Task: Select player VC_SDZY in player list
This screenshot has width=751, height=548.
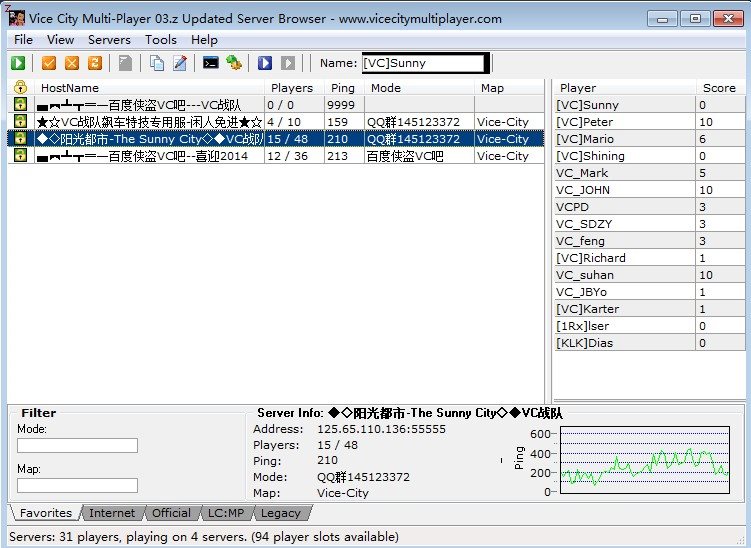Action: pos(649,224)
